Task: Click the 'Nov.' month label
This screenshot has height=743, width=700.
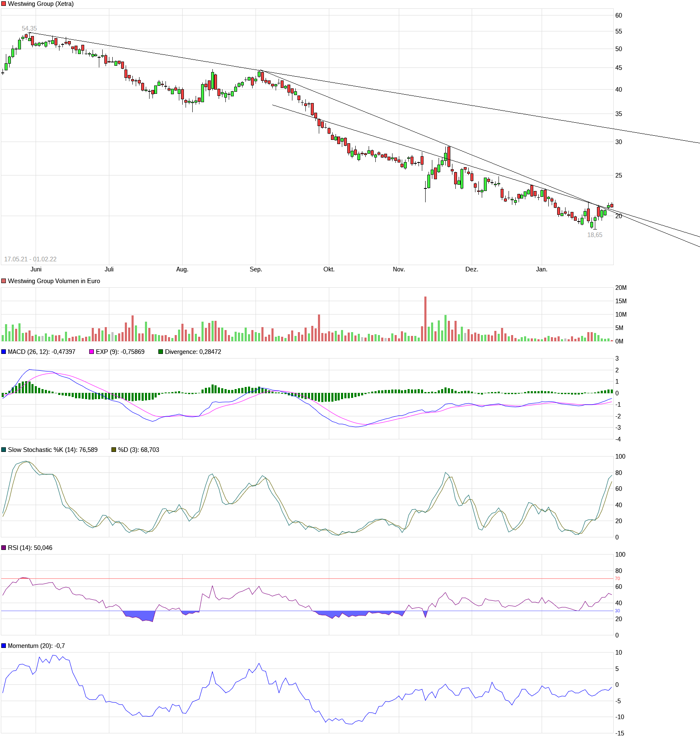Action: (x=399, y=269)
